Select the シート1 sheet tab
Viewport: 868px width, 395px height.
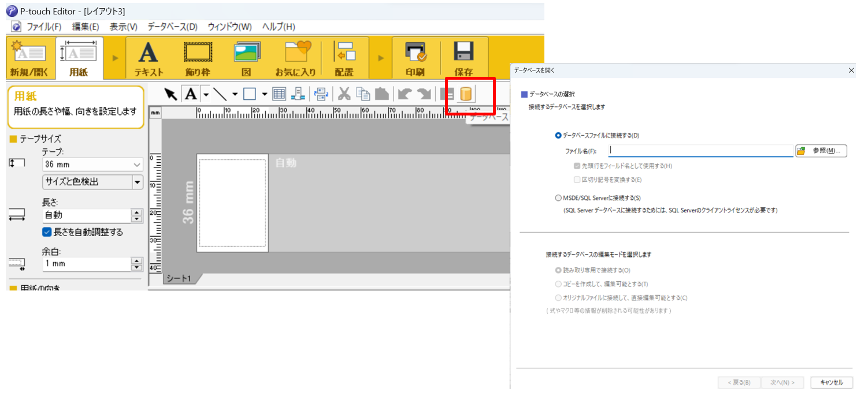click(179, 278)
